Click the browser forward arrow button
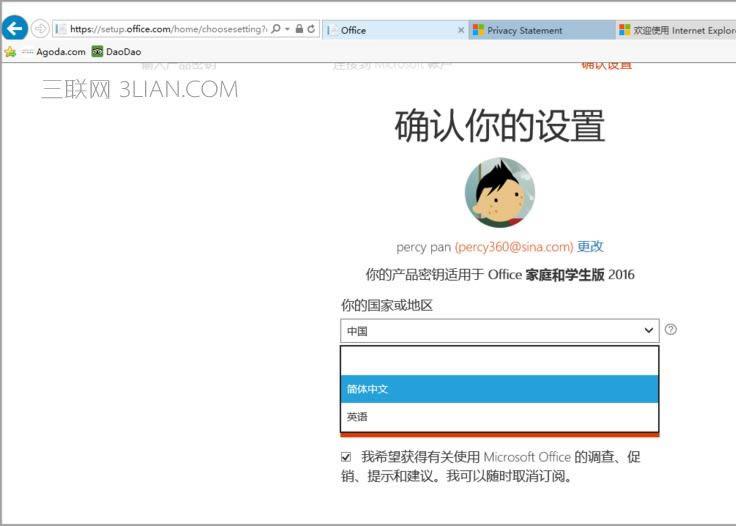The width and height of the screenshot is (736, 526). point(40,29)
